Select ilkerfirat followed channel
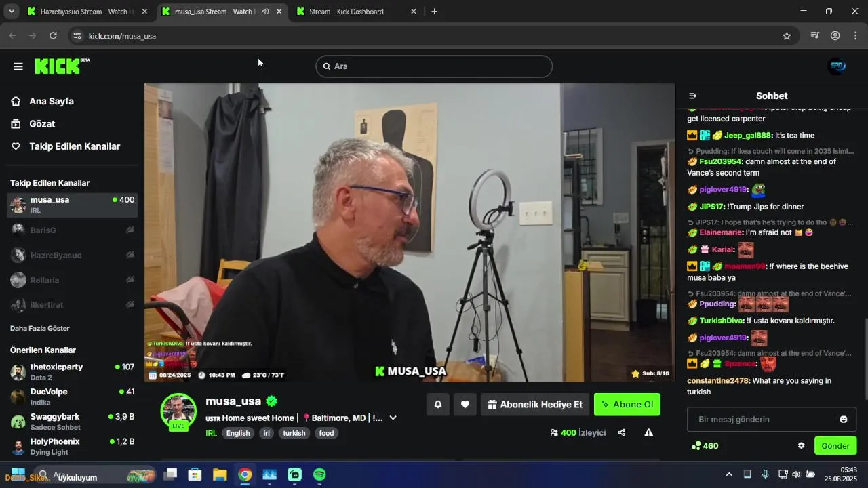This screenshot has width=868, height=488. 72,305
